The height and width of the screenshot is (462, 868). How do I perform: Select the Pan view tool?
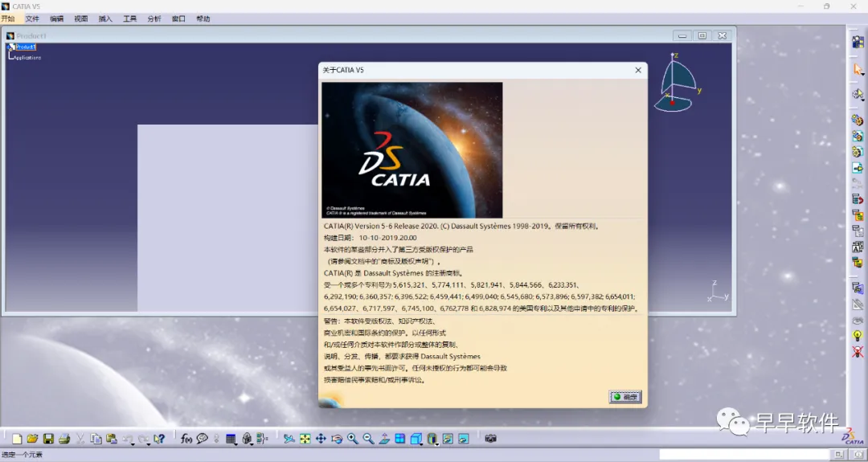click(x=321, y=439)
